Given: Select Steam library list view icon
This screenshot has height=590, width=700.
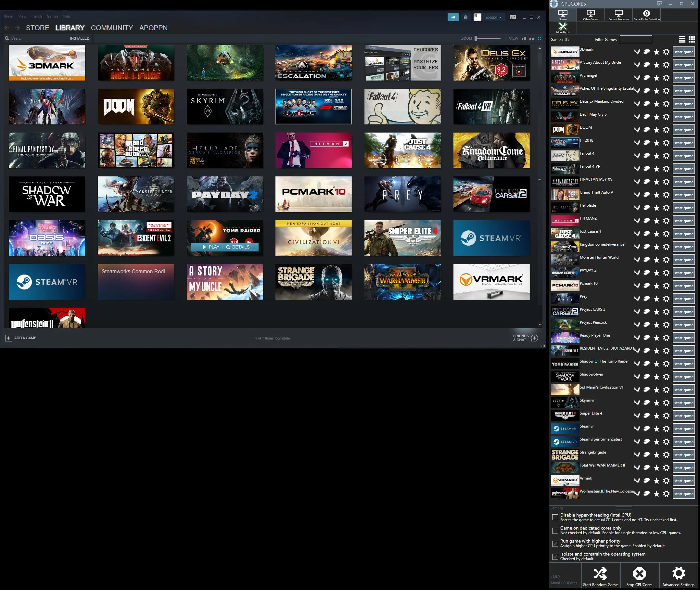Looking at the screenshot, I should pos(531,38).
